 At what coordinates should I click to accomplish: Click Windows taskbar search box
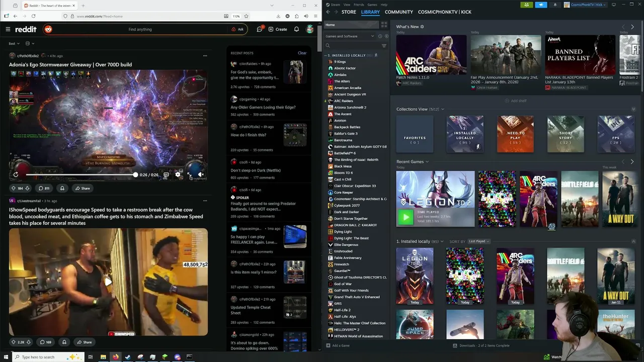click(x=48, y=357)
